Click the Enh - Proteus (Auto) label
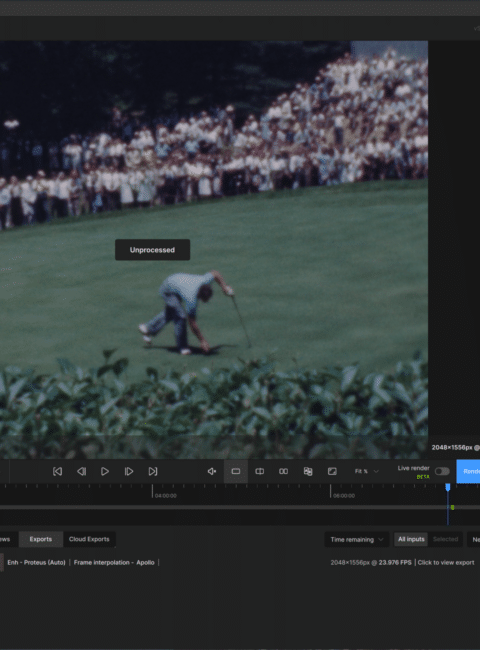 click(x=36, y=563)
